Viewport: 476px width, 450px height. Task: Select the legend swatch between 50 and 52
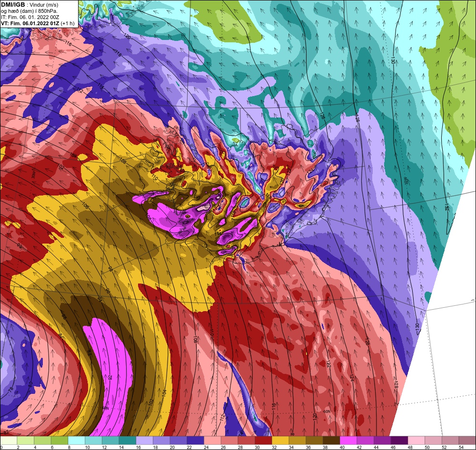tap(434, 440)
